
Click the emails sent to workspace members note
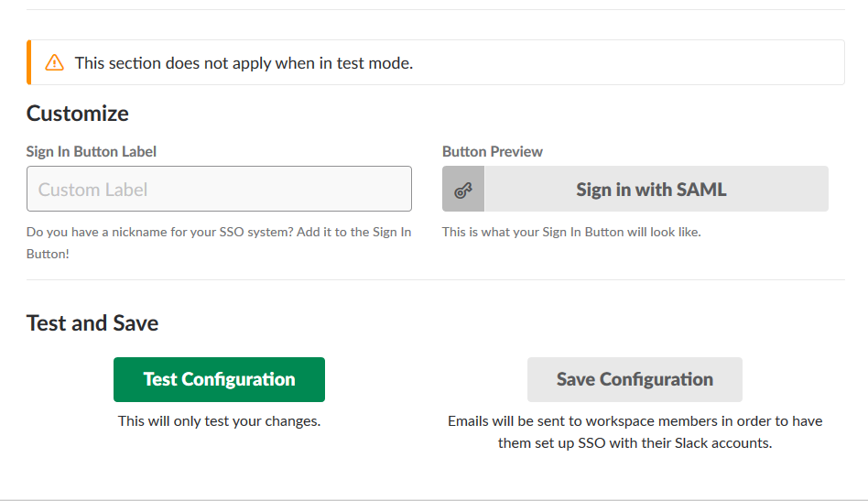tap(635, 432)
